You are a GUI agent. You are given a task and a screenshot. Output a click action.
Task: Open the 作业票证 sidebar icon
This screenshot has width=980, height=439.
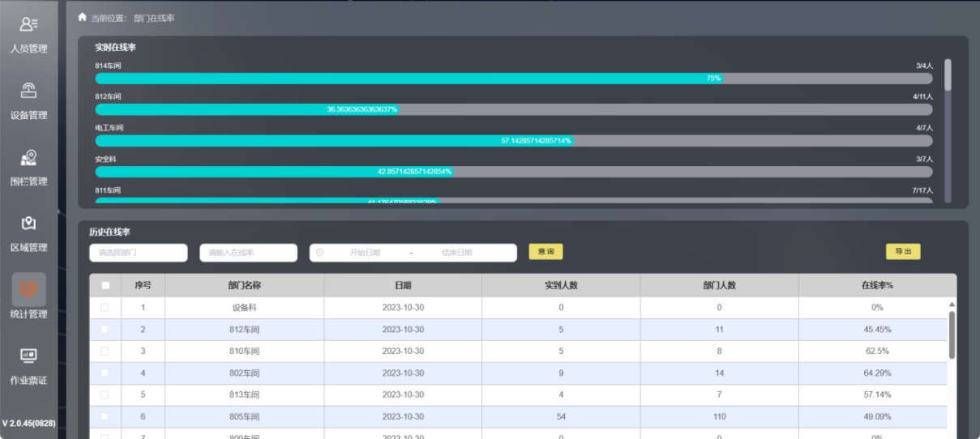click(x=28, y=356)
